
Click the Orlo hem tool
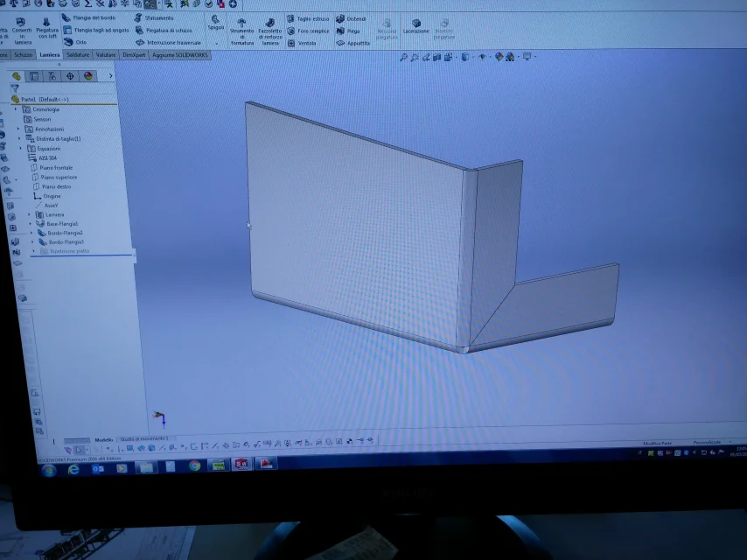point(75,42)
